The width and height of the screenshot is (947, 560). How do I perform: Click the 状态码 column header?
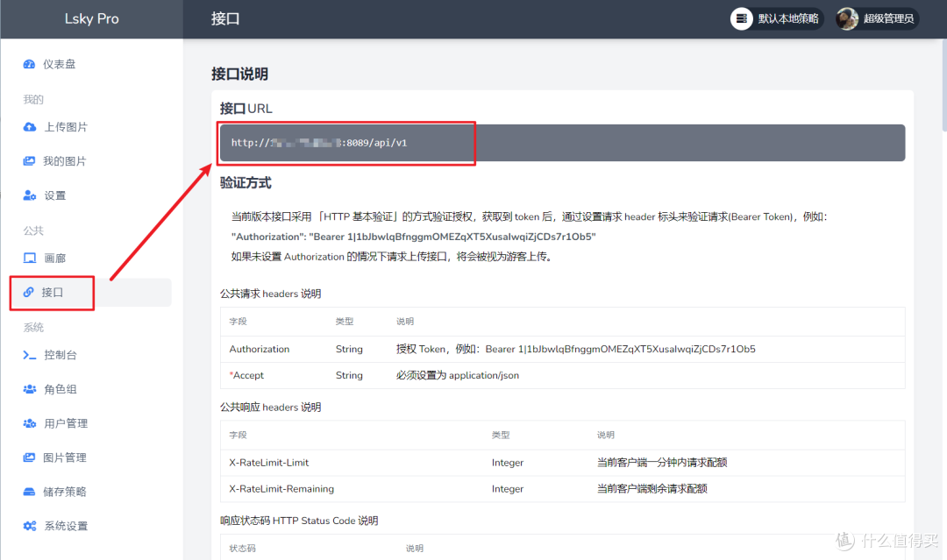(242, 549)
